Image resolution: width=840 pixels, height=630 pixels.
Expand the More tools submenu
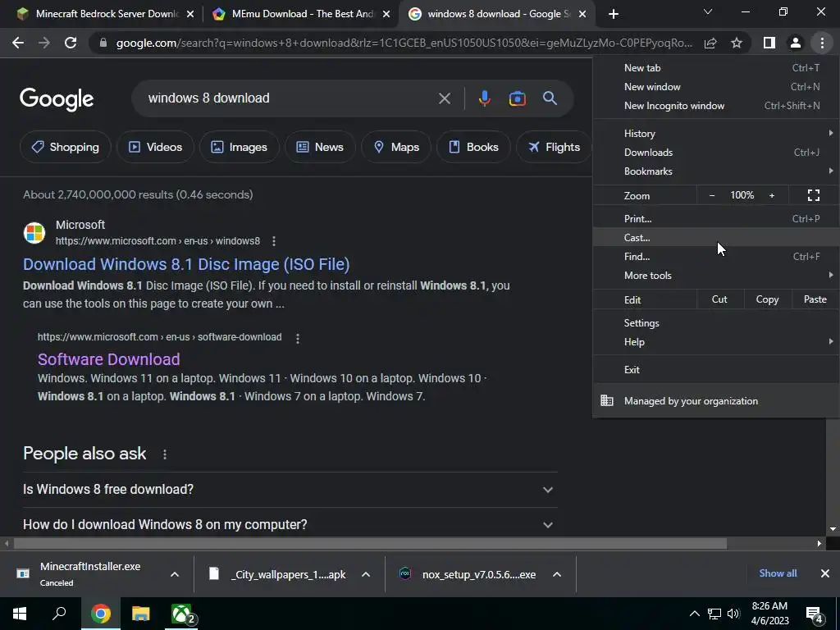[x=716, y=276]
